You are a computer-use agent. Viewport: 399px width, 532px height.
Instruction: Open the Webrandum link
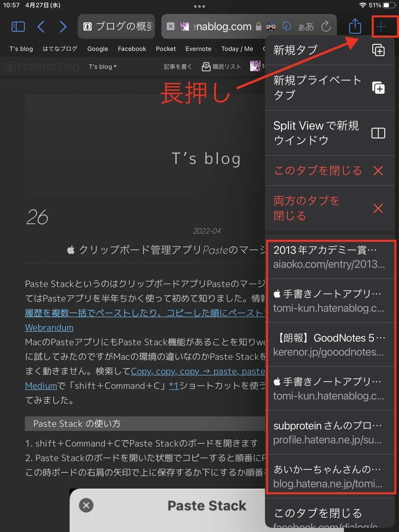tap(49, 328)
